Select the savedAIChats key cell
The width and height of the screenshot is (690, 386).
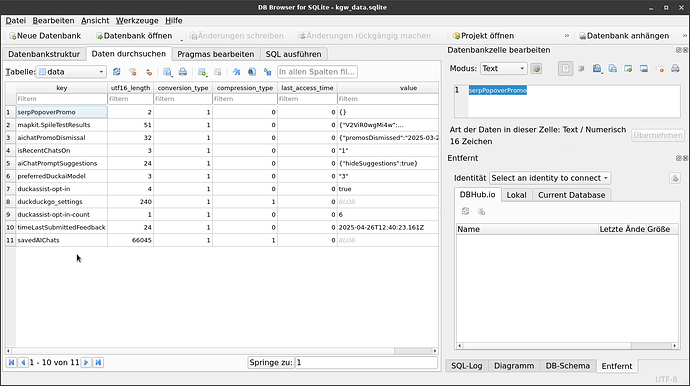(x=62, y=240)
